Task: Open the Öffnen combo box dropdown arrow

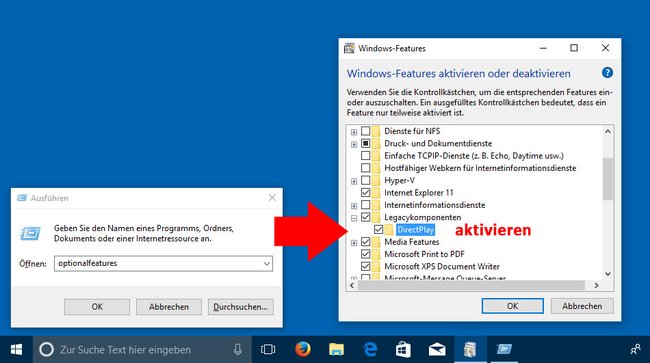Action: [267, 264]
